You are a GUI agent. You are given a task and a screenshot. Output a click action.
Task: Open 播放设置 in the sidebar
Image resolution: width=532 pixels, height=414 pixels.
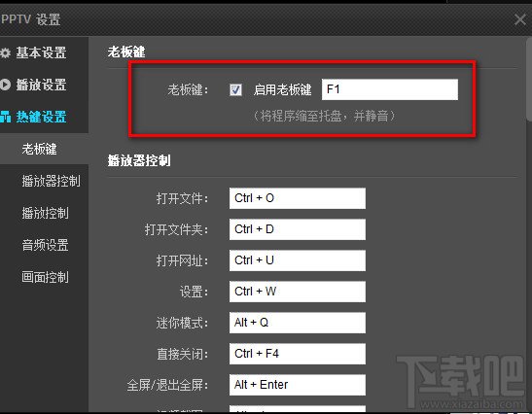tap(41, 85)
